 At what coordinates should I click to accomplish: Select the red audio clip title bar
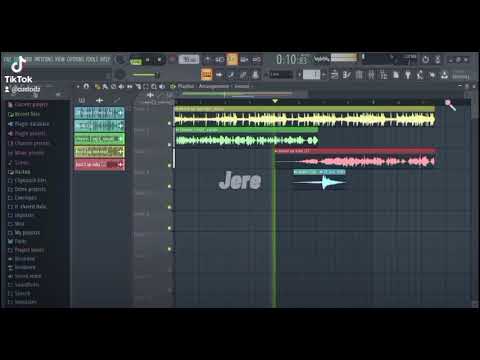pos(355,151)
